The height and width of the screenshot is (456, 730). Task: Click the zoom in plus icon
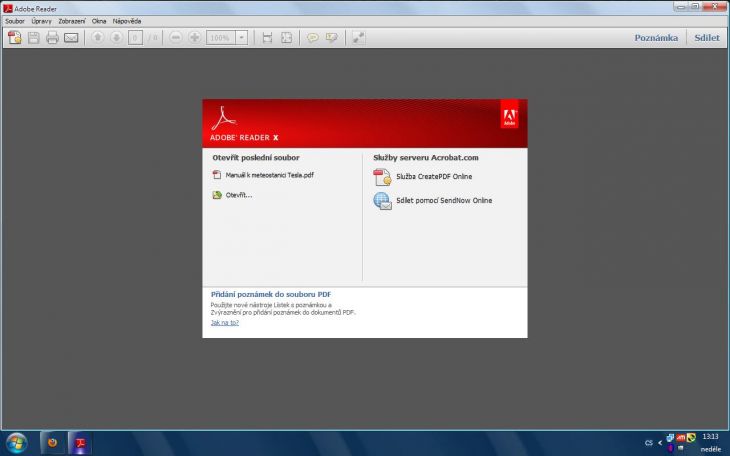tap(195, 37)
